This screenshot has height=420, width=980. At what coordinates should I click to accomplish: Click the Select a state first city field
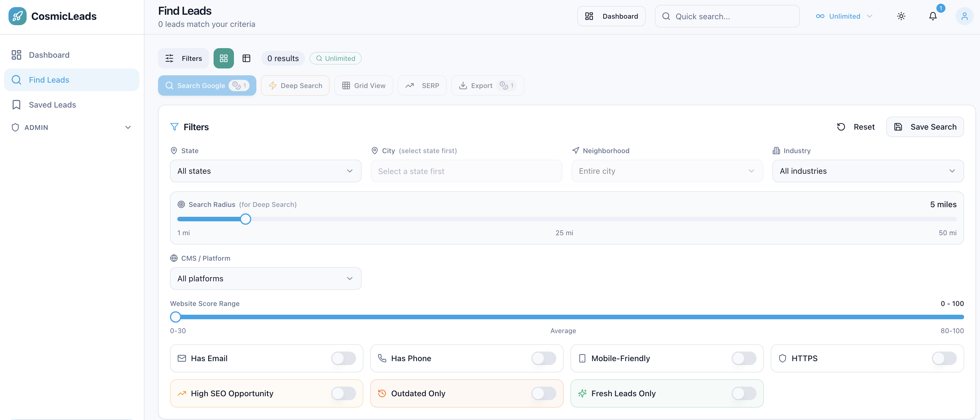(466, 171)
